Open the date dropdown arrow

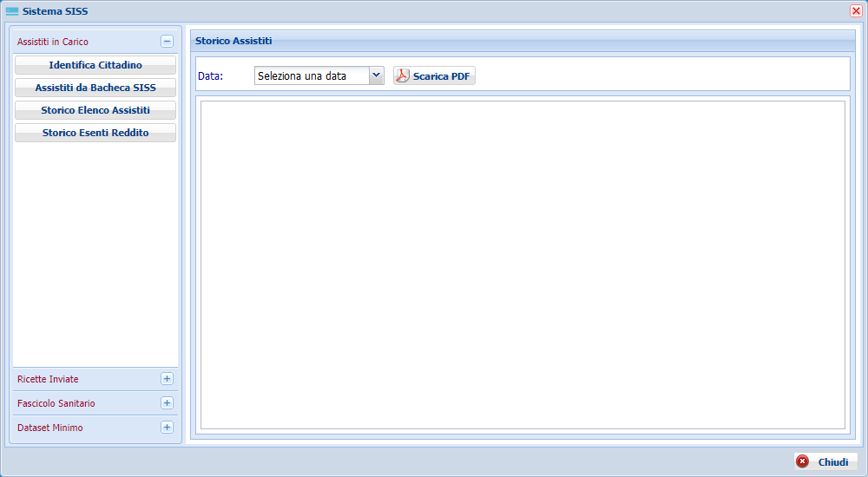[377, 75]
